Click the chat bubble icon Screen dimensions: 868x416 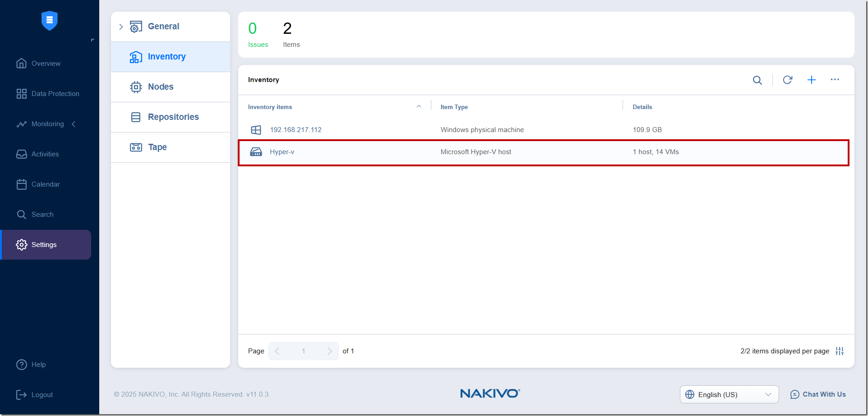pos(794,394)
